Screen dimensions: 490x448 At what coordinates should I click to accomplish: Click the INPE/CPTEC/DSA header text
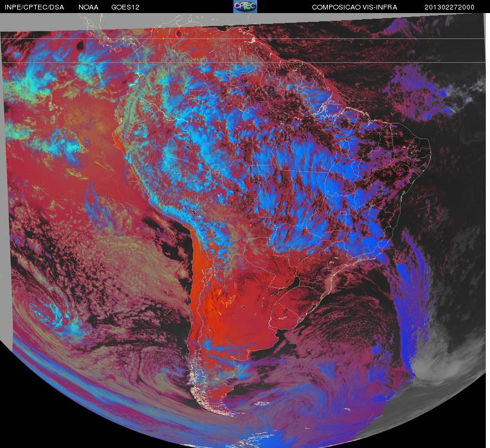coord(34,7)
